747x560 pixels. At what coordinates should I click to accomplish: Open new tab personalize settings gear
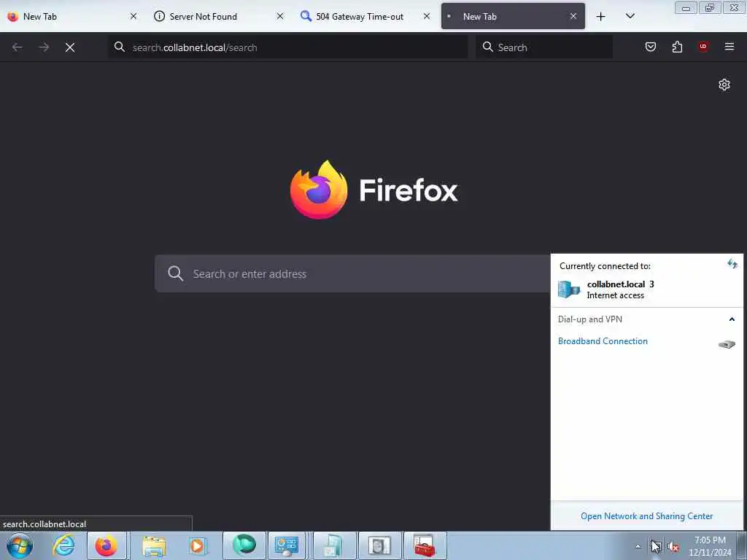pyautogui.click(x=724, y=85)
